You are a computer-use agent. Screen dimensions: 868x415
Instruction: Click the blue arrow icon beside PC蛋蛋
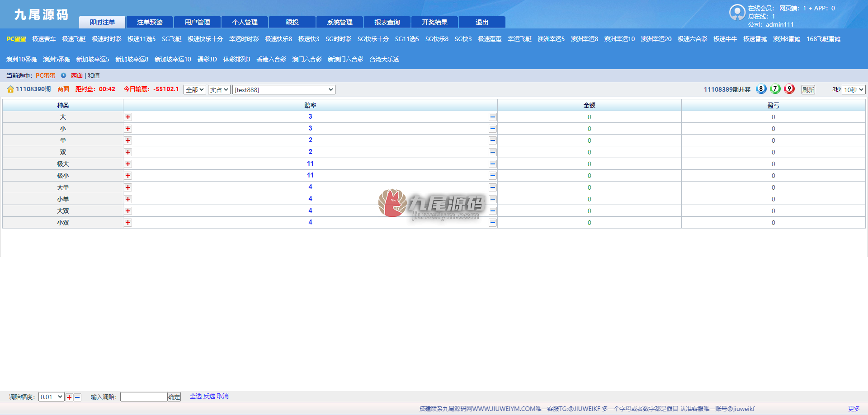tap(63, 75)
